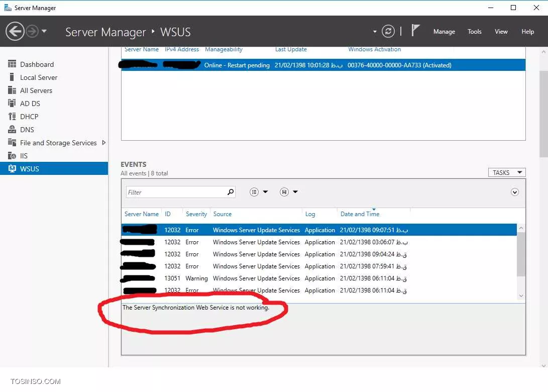
Task: Click the DHCP icon
Action: click(x=12, y=117)
